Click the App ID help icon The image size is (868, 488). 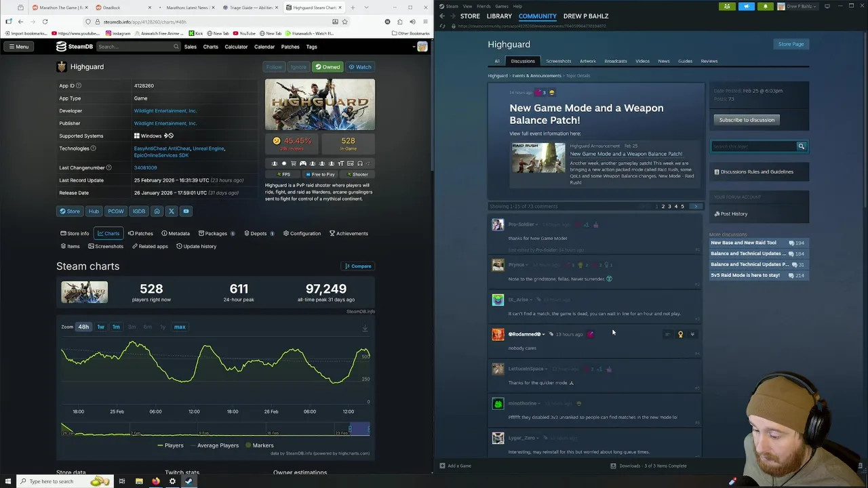click(79, 85)
